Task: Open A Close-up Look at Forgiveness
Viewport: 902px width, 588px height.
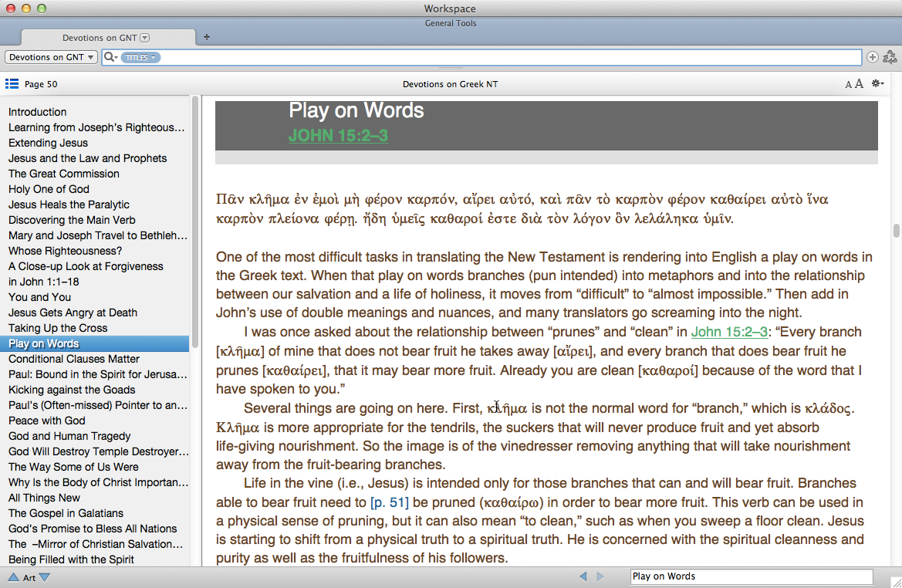Action: pos(86,266)
